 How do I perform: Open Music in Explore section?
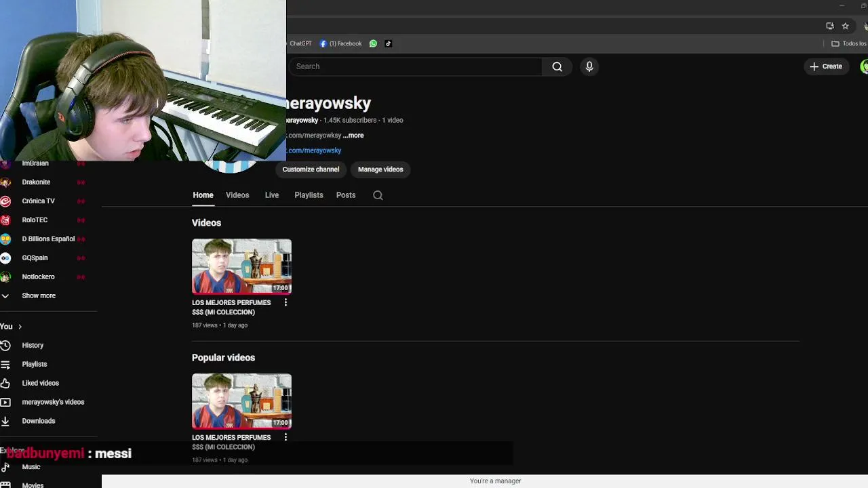click(31, 467)
